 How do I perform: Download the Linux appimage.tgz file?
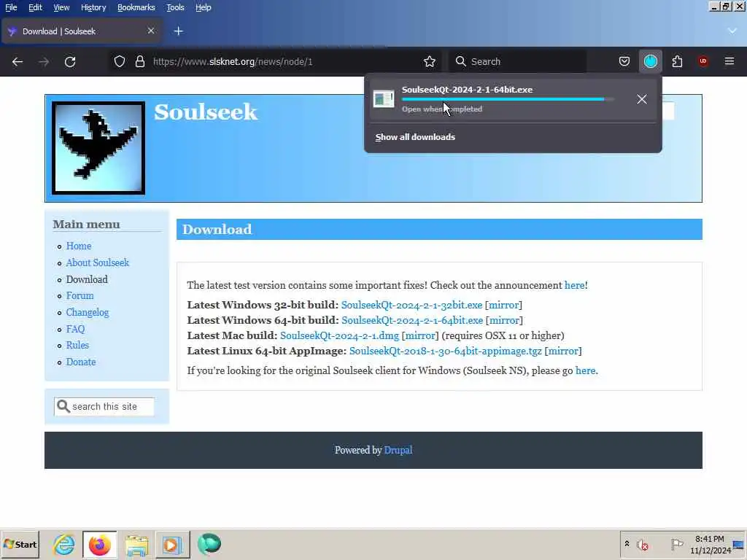click(x=446, y=351)
